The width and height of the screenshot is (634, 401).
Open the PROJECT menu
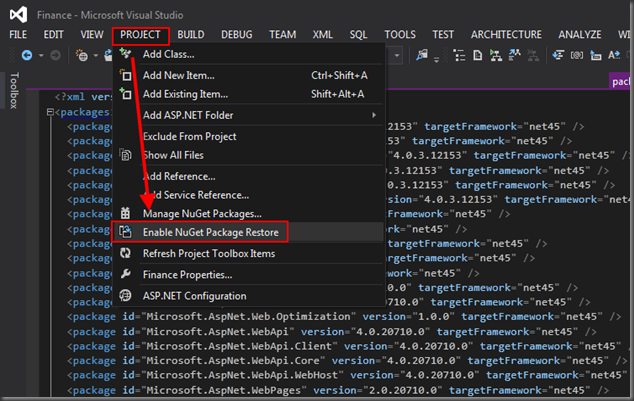pyautogui.click(x=140, y=35)
